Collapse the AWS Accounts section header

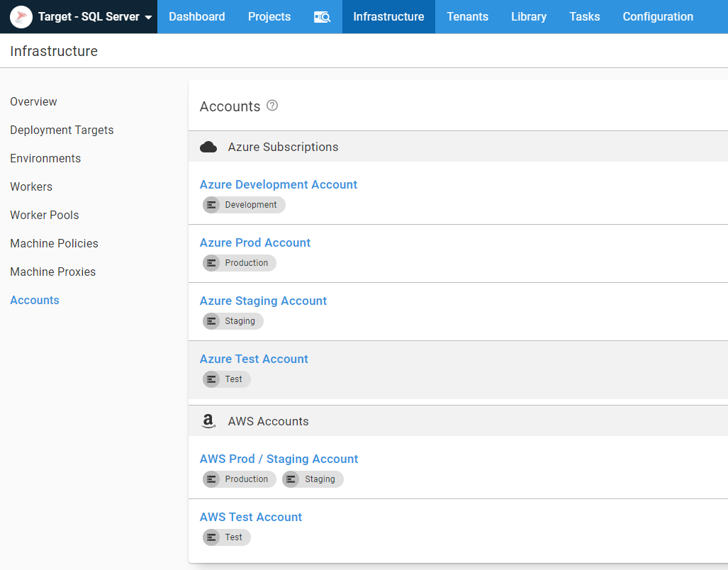click(268, 421)
